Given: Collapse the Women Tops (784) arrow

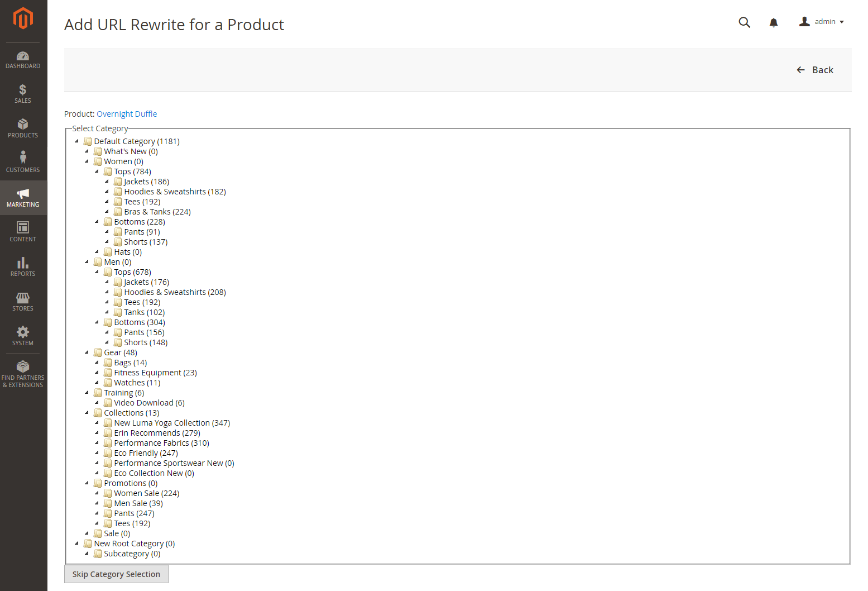Looking at the screenshot, I should tap(97, 171).
